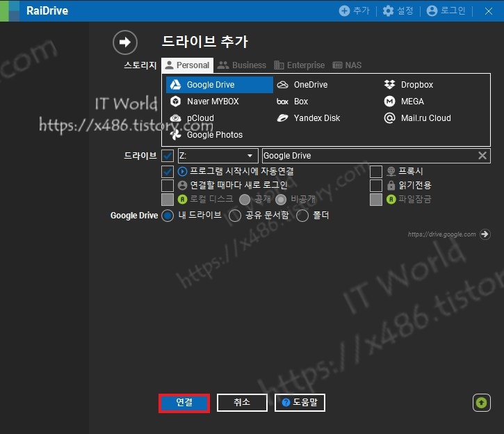Open the Z: drive letter dropdown

[218, 156]
